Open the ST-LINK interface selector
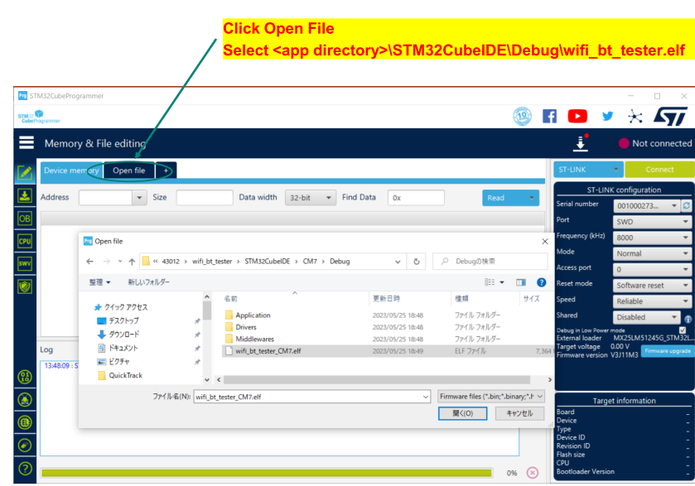695x486 pixels. pyautogui.click(x=588, y=170)
